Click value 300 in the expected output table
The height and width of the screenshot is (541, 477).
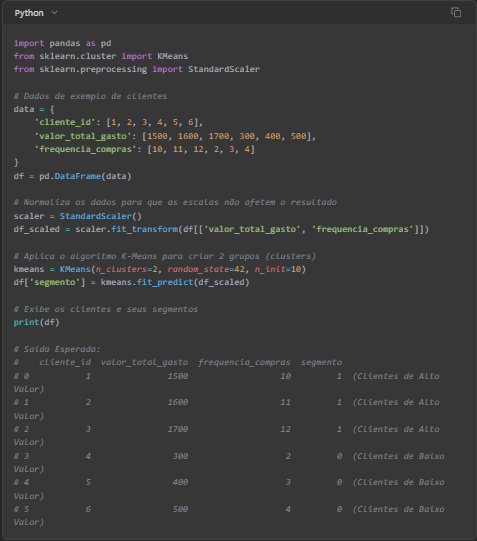click(x=180, y=456)
